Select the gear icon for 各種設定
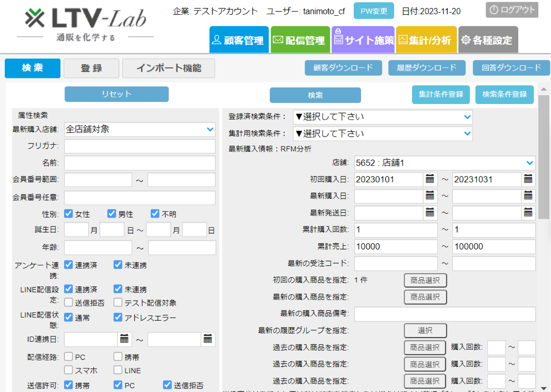This screenshot has width=551, height=392. coord(466,40)
